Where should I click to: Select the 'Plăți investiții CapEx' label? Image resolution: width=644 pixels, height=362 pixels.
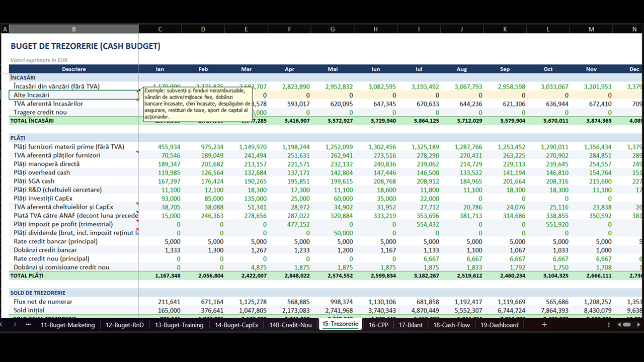44,198
